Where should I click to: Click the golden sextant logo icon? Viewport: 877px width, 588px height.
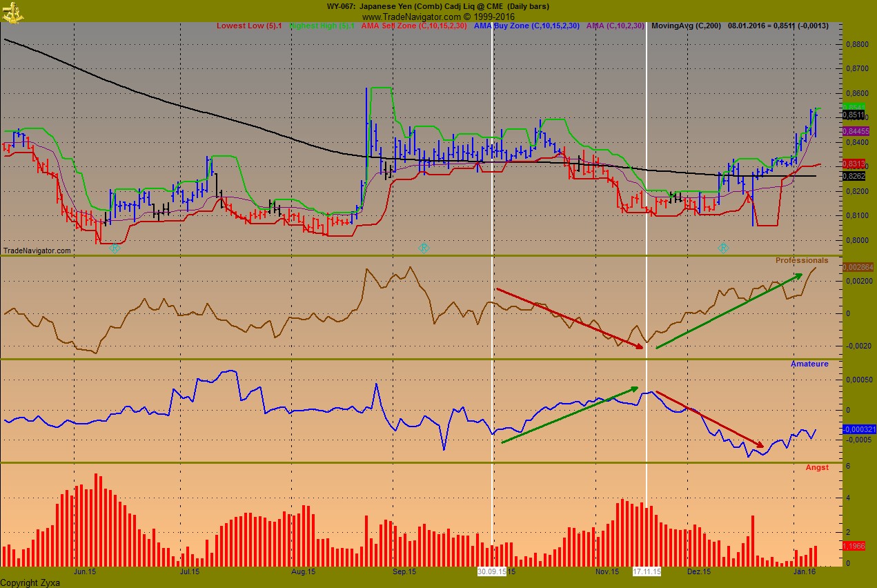(11, 12)
